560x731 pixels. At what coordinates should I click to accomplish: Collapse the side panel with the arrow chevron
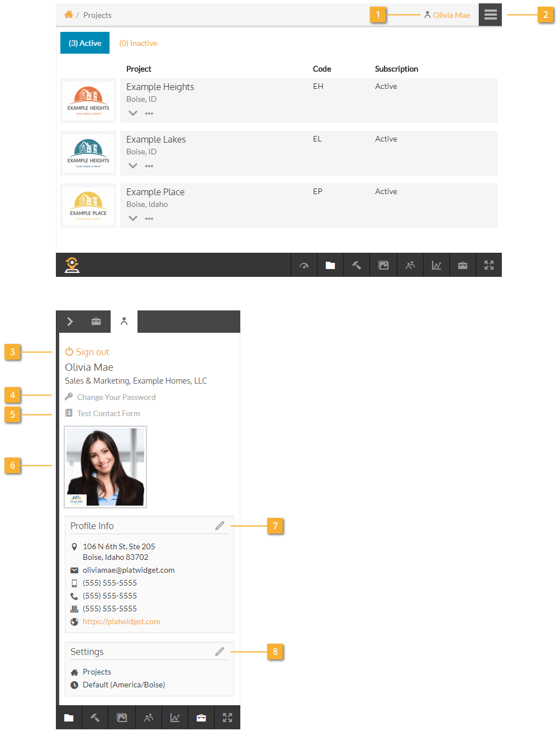pyautogui.click(x=70, y=322)
